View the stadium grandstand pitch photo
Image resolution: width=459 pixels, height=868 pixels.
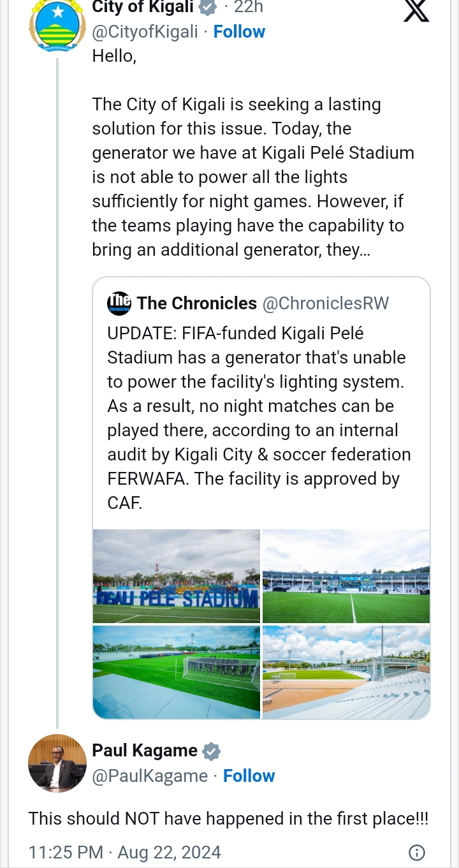(x=346, y=576)
